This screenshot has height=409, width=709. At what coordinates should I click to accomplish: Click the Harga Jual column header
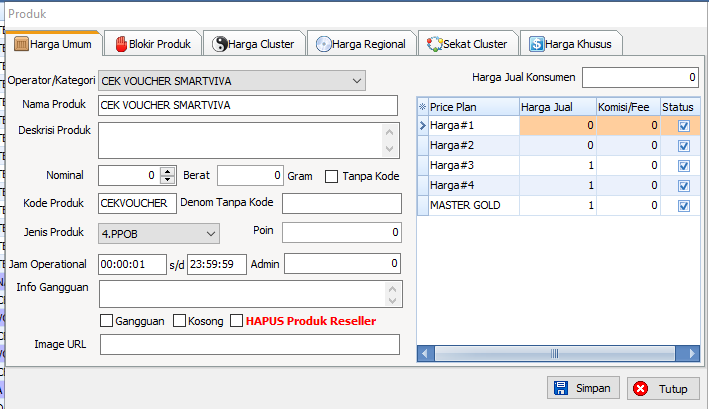[x=558, y=107]
